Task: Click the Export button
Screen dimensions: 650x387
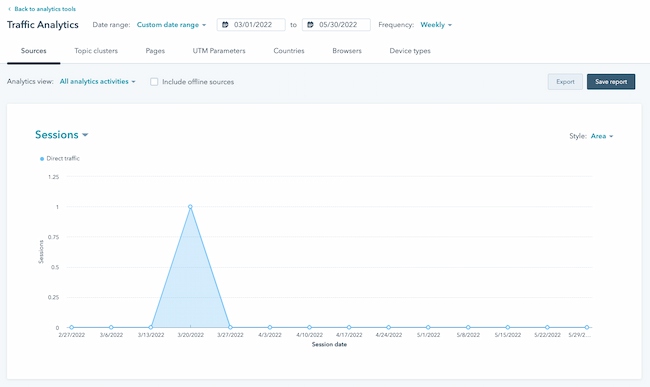Action: 565,82
